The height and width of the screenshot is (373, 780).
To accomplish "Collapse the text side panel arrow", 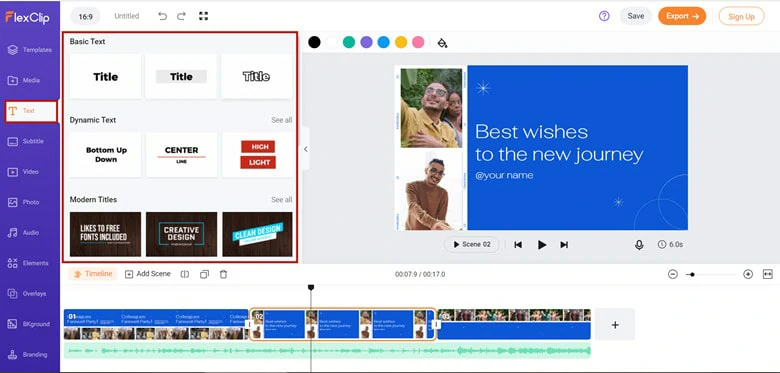I will 305,149.
